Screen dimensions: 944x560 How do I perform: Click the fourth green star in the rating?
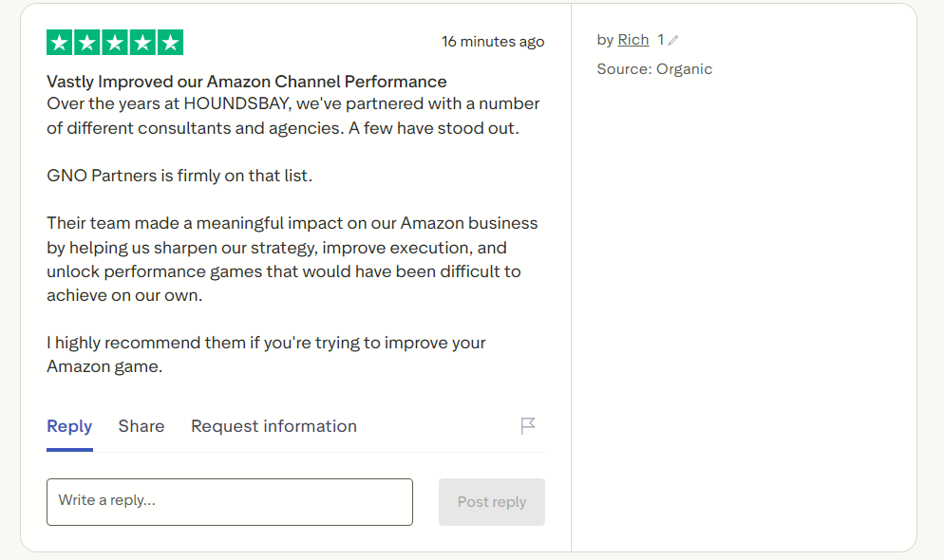click(142, 43)
